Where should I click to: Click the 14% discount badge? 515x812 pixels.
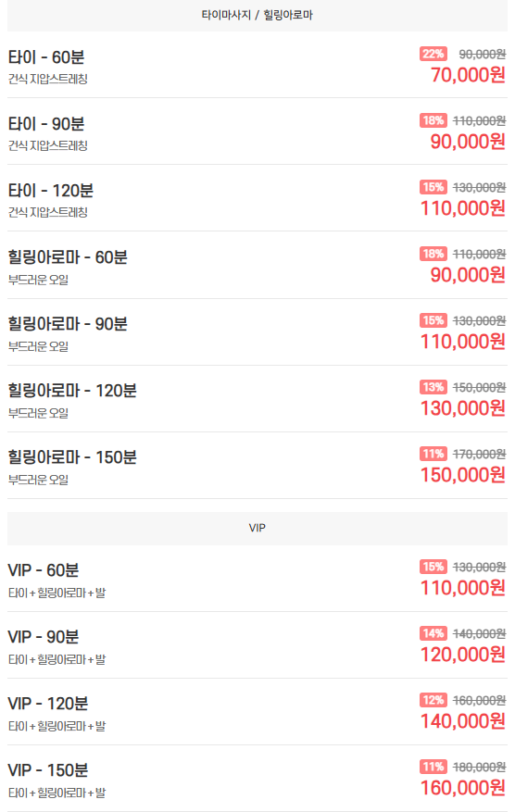point(433,633)
